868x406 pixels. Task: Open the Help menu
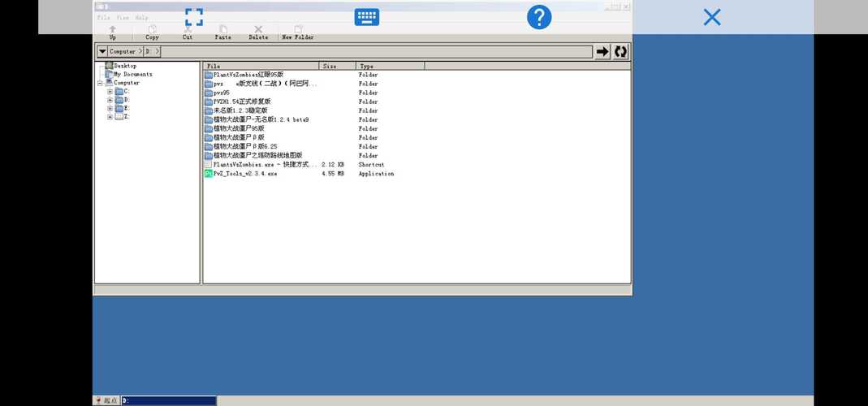(x=142, y=18)
